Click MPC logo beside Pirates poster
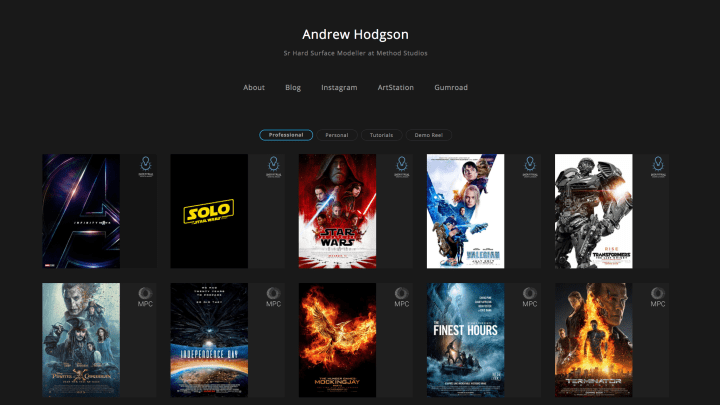 pyautogui.click(x=145, y=297)
